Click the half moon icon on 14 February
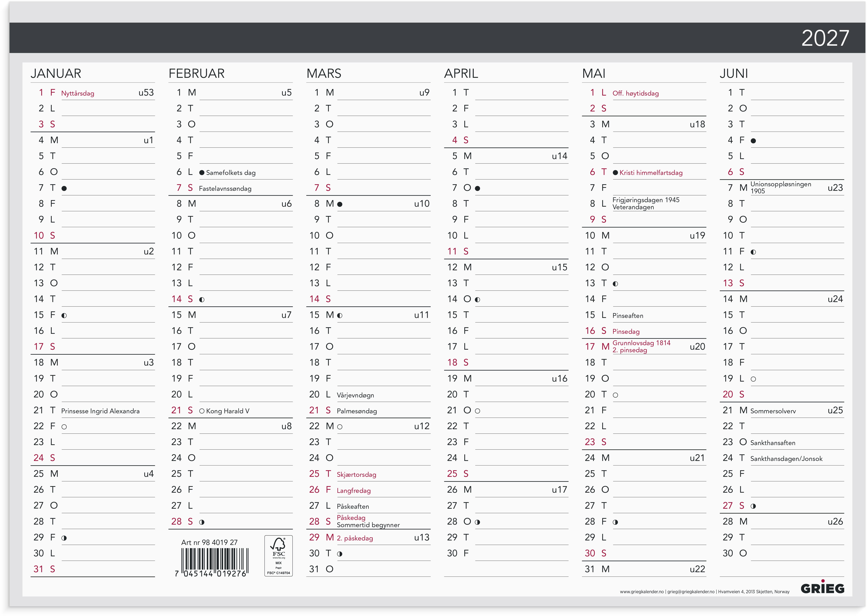867x616 pixels. point(202,300)
